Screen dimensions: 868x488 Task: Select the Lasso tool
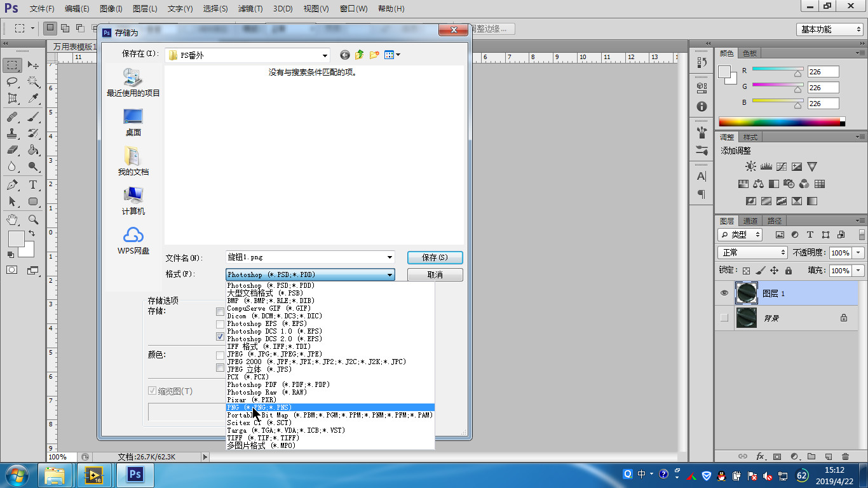pyautogui.click(x=12, y=82)
